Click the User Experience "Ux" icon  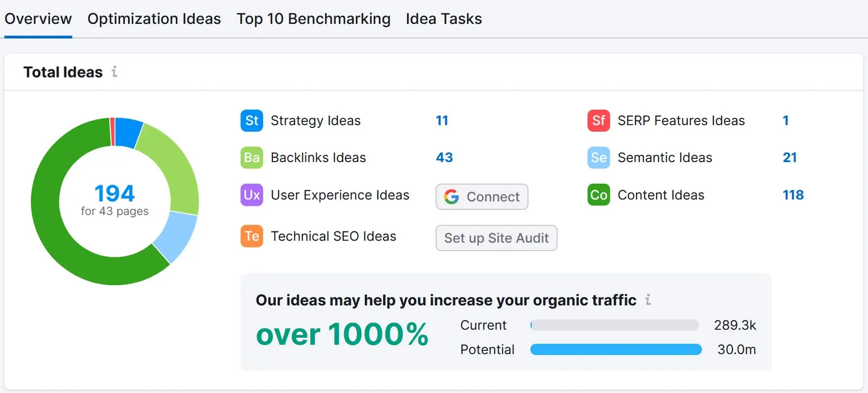pyautogui.click(x=251, y=195)
